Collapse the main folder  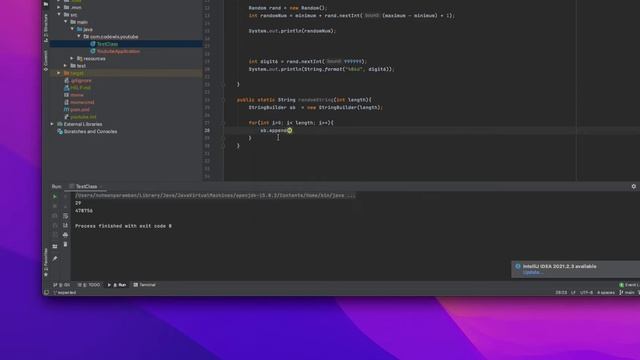click(66, 22)
